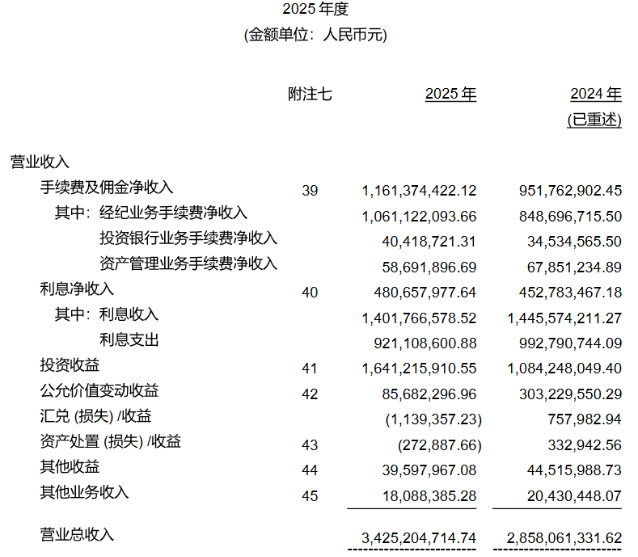Image resolution: width=638 pixels, height=557 pixels.
Task: Click the '营业收入' section heading
Action: (x=39, y=162)
